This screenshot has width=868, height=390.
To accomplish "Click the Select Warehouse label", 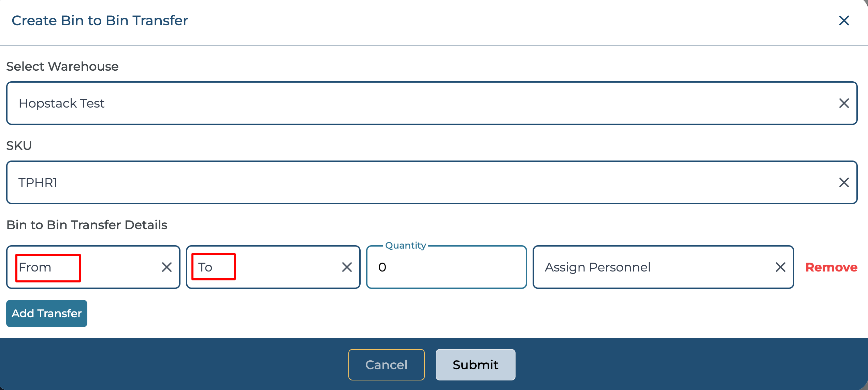I will (x=62, y=66).
